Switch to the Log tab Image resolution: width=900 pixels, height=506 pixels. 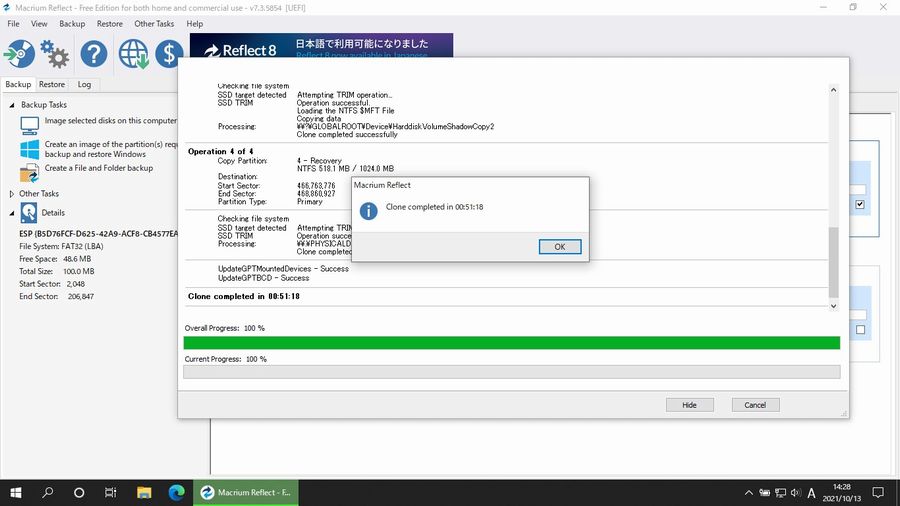pos(84,84)
